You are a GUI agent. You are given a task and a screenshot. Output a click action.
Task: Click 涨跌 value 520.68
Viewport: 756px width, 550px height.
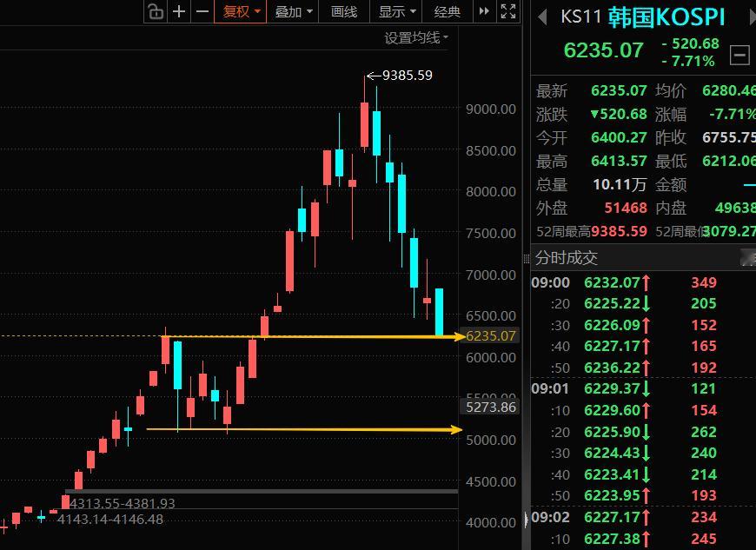coord(619,114)
